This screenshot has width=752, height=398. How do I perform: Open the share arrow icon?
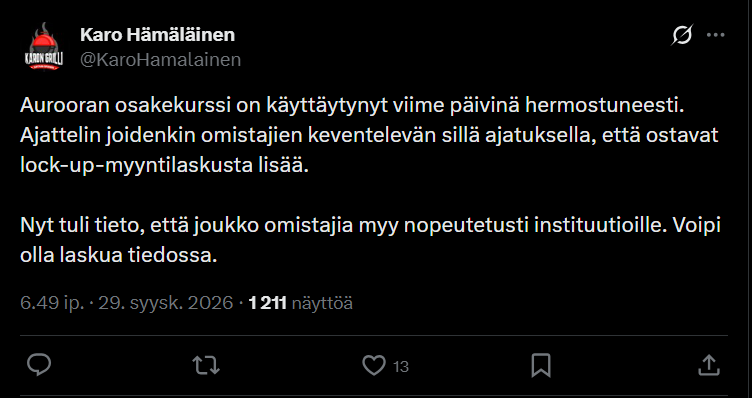[709, 365]
